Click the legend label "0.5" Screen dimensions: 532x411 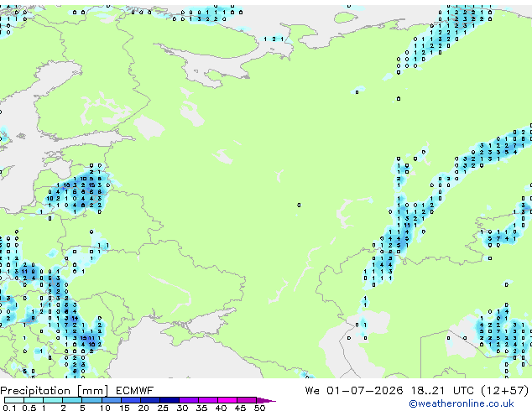[29, 408]
